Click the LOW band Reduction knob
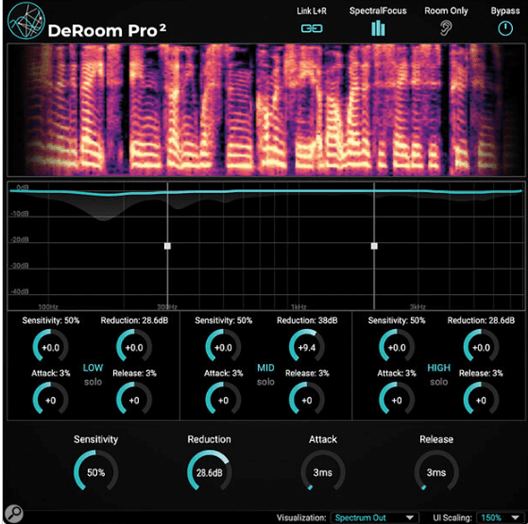Screen dimensions: 528x524 134,347
